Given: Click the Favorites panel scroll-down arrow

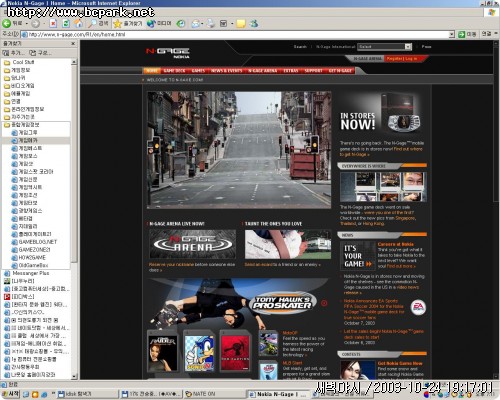Looking at the screenshot, I should click(74, 376).
